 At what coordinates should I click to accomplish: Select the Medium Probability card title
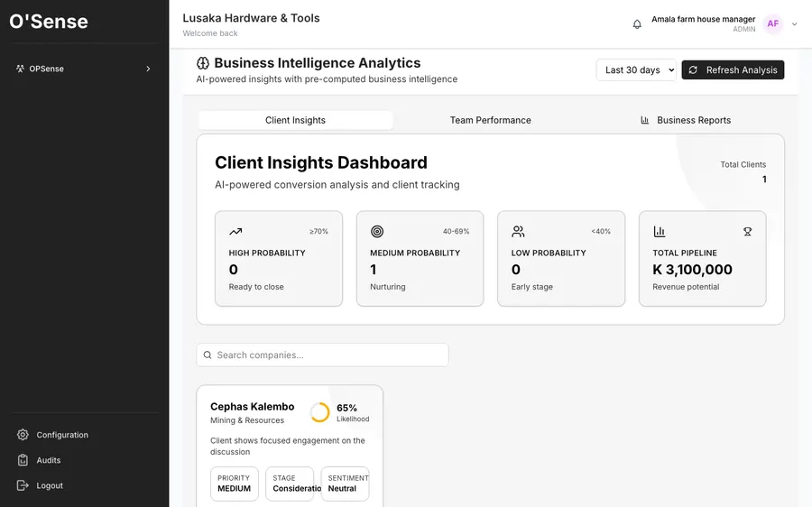coord(415,253)
